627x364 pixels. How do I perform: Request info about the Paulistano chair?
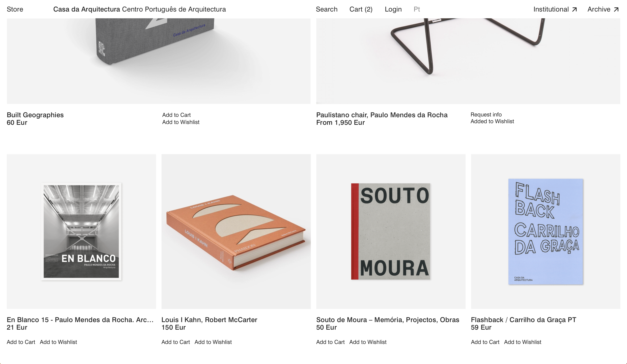click(486, 115)
